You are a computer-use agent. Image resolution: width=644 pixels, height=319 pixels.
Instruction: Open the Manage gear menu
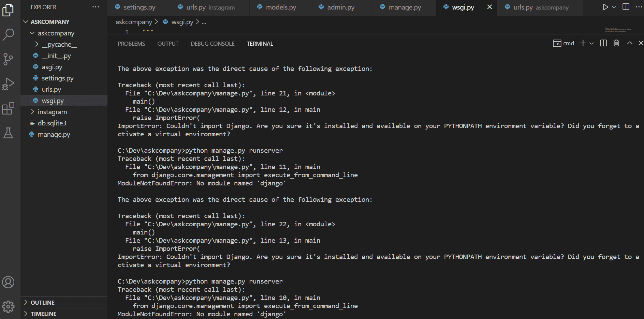click(x=8, y=307)
